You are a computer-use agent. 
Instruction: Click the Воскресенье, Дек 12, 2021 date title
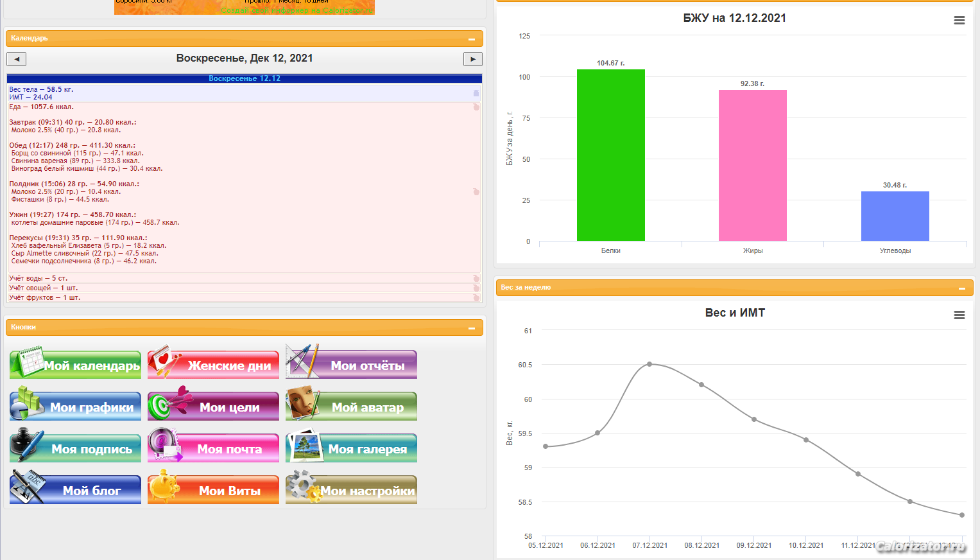coord(245,58)
